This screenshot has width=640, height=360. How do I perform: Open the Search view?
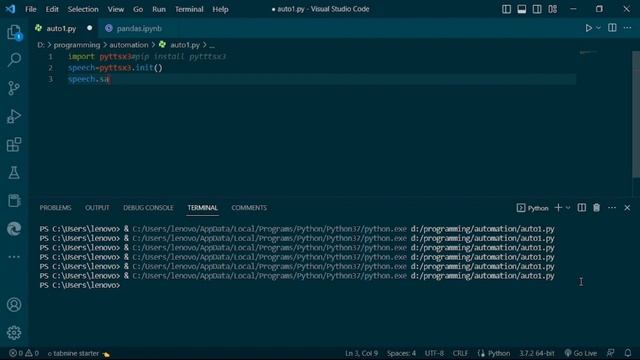pyautogui.click(x=14, y=60)
